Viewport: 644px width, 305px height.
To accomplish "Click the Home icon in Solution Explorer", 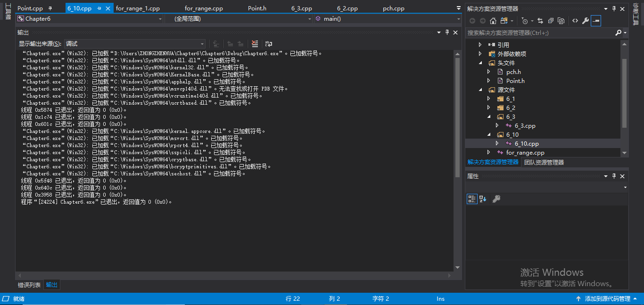I will click(493, 21).
